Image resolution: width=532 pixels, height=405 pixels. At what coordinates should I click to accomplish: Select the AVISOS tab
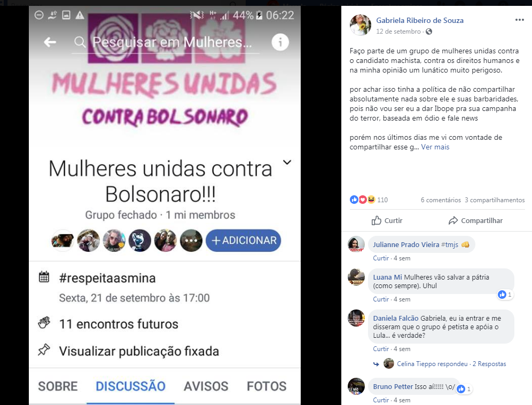click(x=206, y=386)
